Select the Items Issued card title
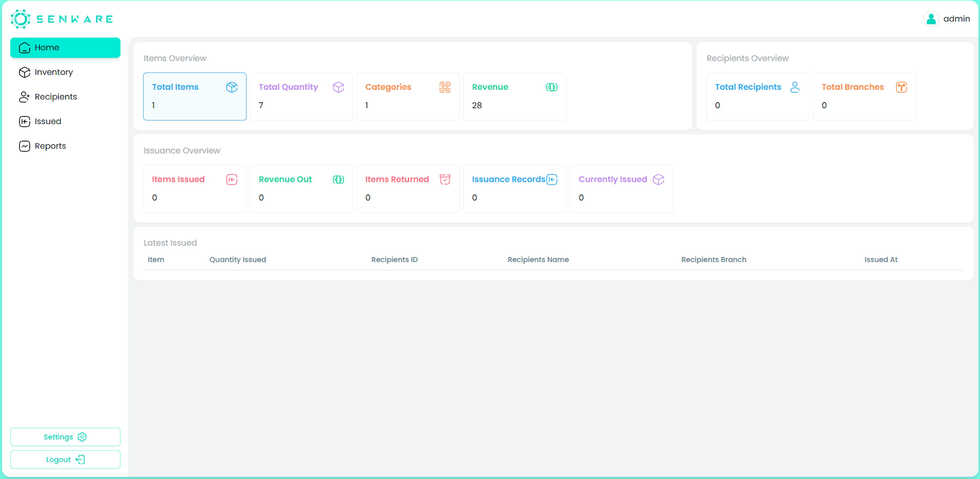Image resolution: width=980 pixels, height=479 pixels. tap(178, 180)
